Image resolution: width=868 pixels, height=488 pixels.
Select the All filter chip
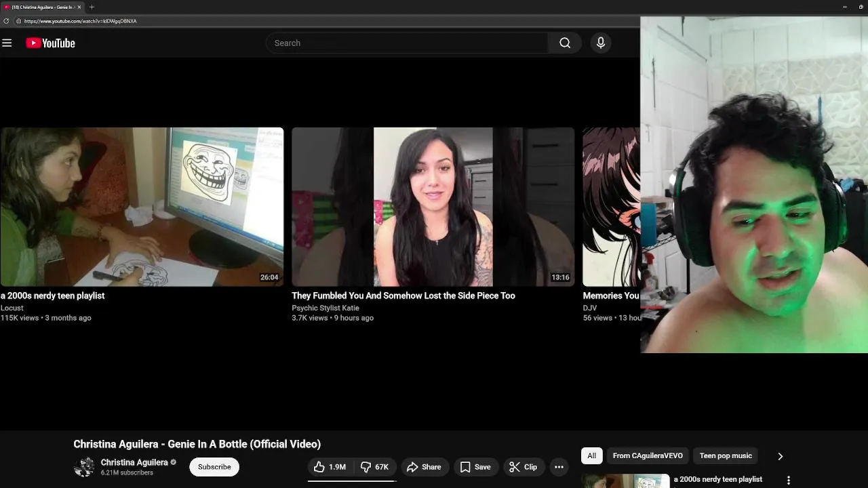click(x=591, y=456)
